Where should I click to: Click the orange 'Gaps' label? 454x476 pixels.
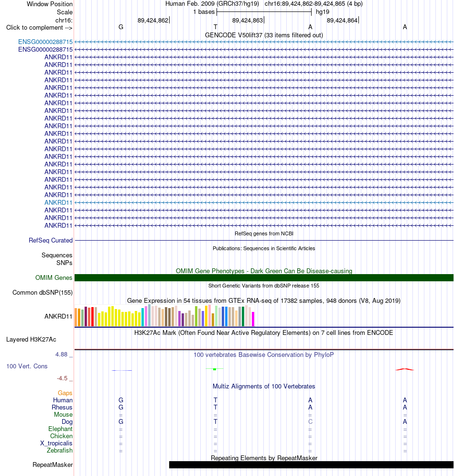tap(65, 393)
